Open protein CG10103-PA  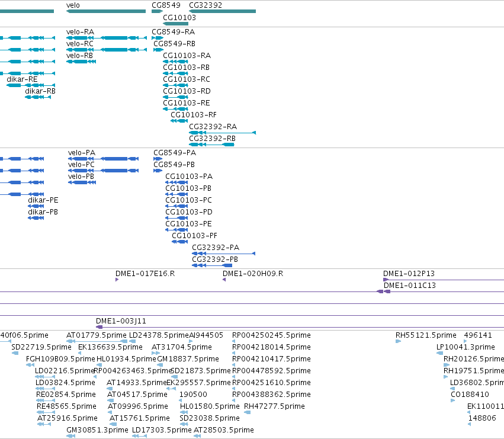189,177
